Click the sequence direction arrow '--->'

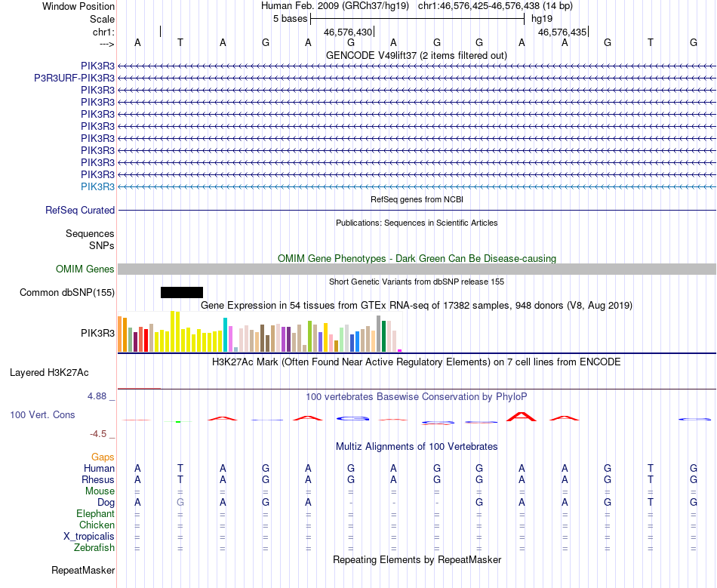click(x=107, y=44)
